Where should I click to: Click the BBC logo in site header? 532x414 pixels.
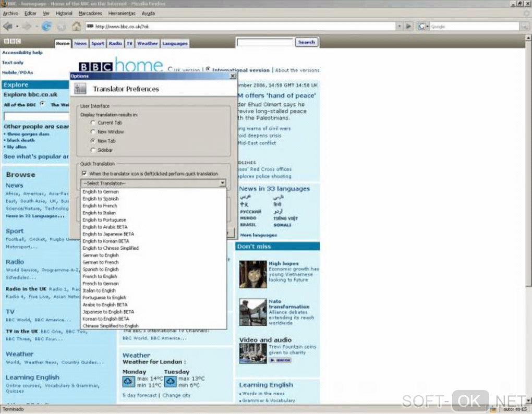point(13,41)
